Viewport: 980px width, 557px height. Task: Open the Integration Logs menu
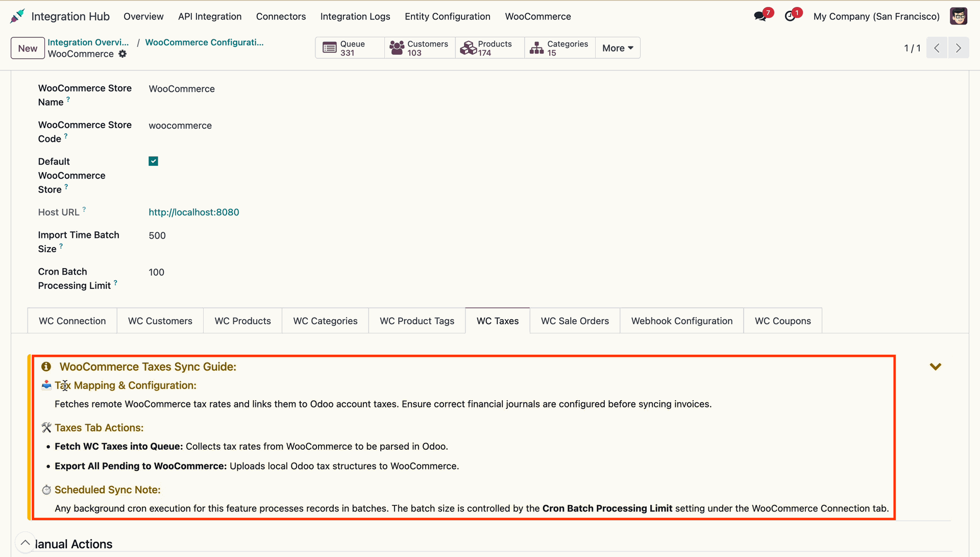pos(355,16)
